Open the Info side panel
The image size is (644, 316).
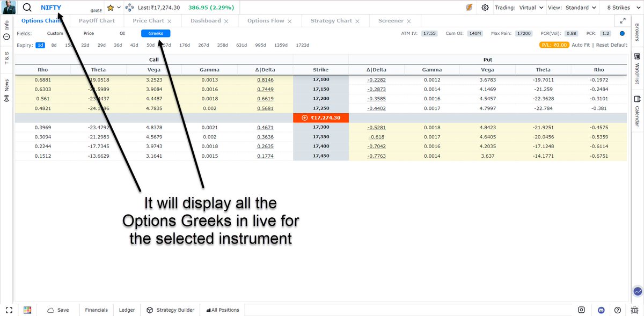(7, 30)
